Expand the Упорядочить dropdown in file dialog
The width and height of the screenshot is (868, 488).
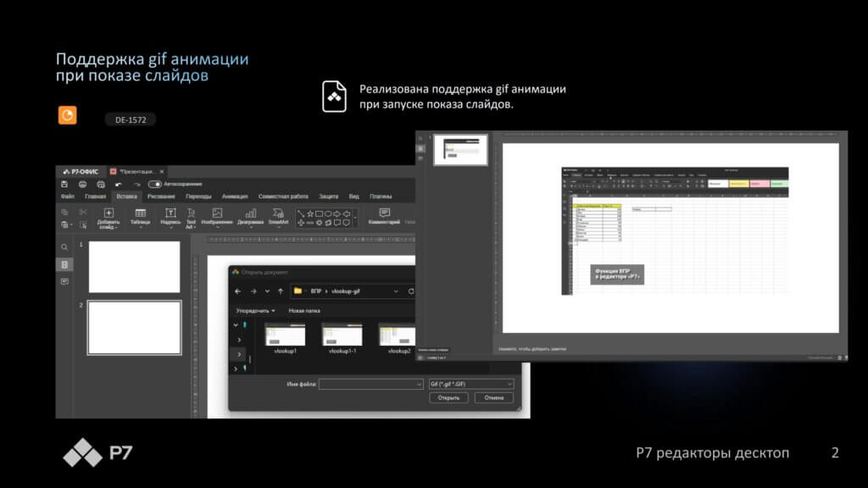coord(254,311)
